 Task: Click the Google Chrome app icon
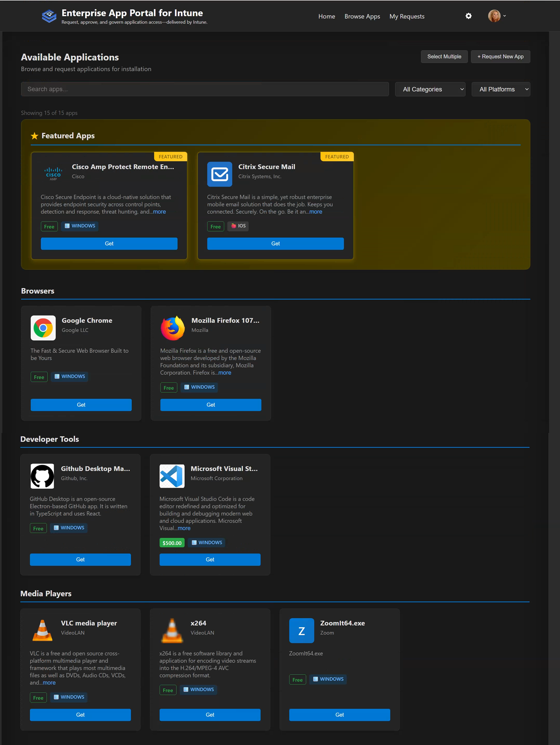click(43, 328)
